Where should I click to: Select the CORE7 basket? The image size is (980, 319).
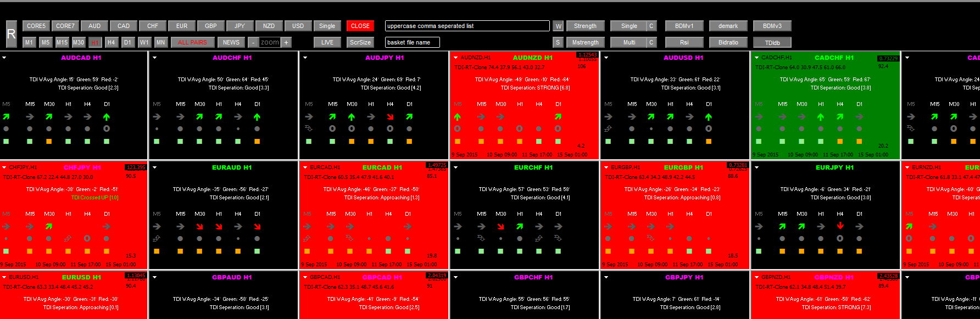coord(65,26)
